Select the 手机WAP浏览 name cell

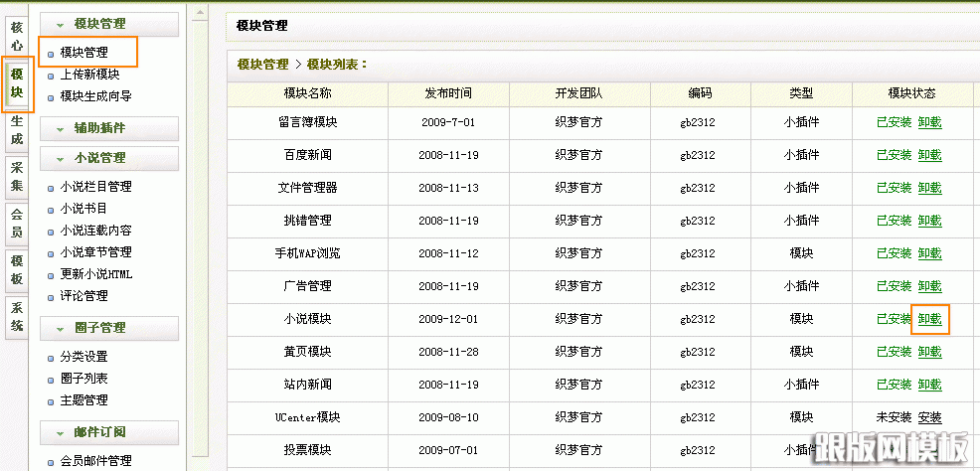[307, 253]
